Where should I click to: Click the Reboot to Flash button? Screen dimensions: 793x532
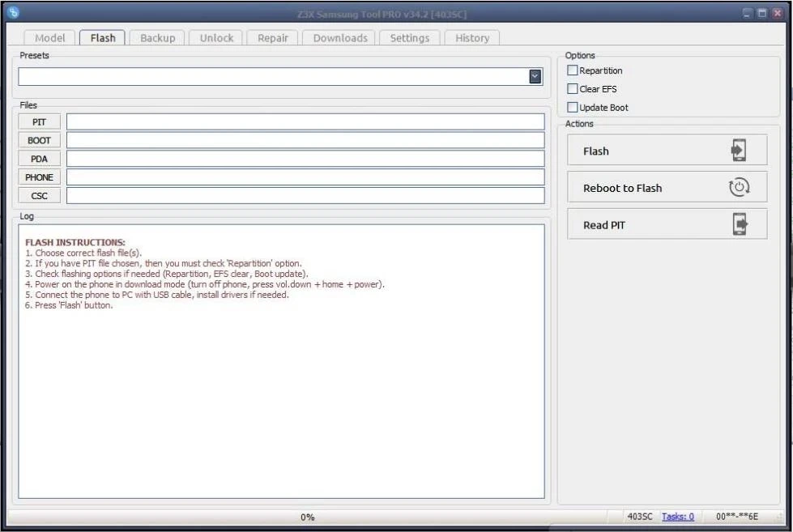point(667,187)
